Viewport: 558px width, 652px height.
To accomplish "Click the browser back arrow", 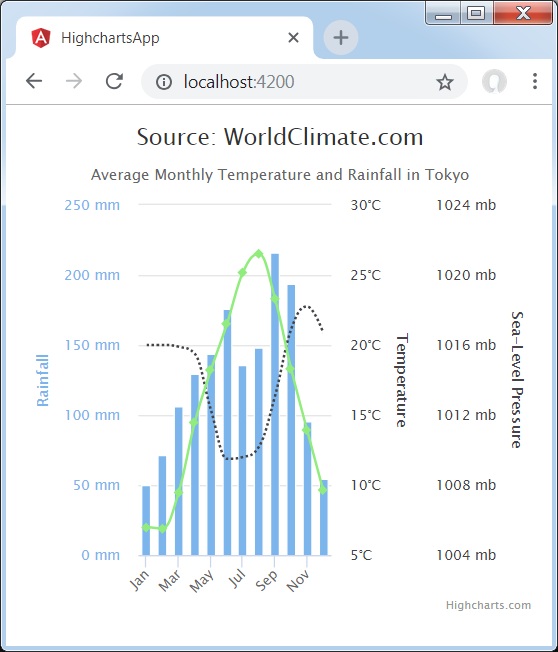I will coord(34,81).
